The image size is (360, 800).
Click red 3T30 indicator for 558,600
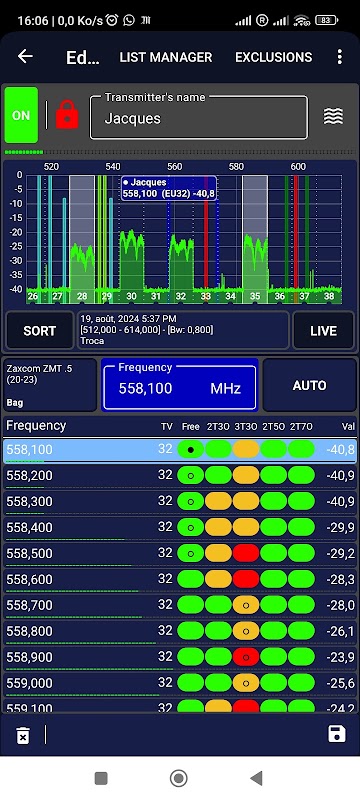click(246, 579)
